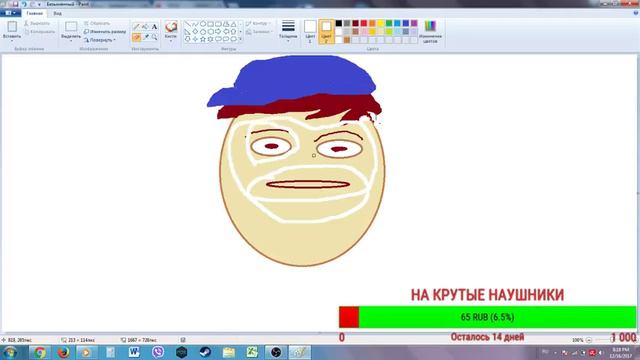Pick the gray color swatch in the top row

347,23
